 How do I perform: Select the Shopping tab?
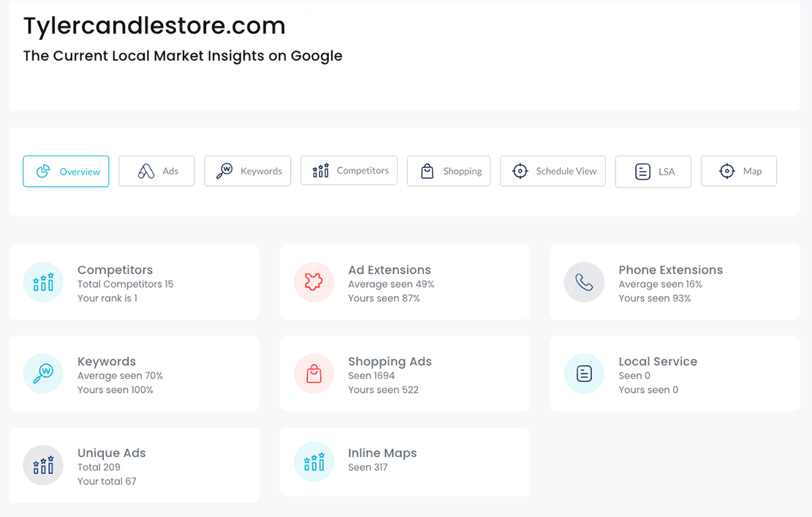(449, 172)
